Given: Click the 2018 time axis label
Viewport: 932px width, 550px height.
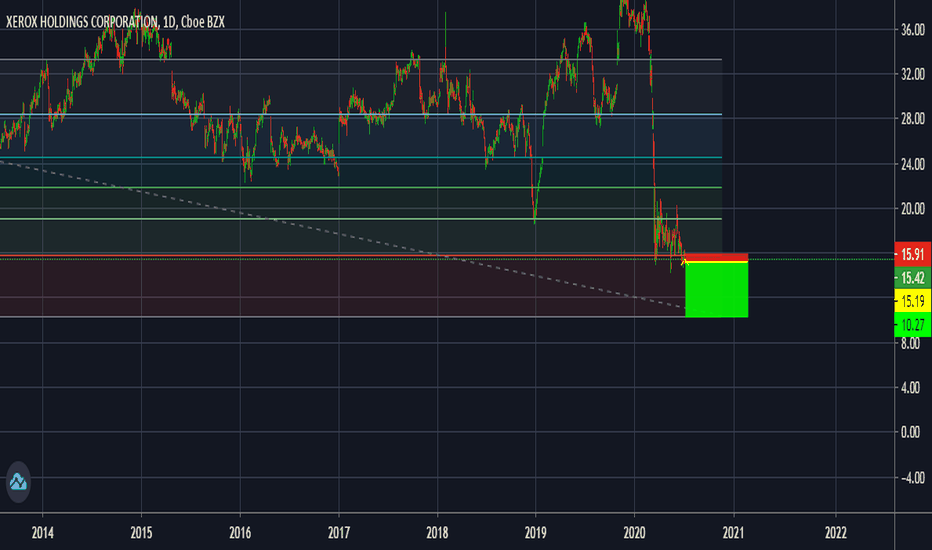Looking at the screenshot, I should (x=437, y=533).
